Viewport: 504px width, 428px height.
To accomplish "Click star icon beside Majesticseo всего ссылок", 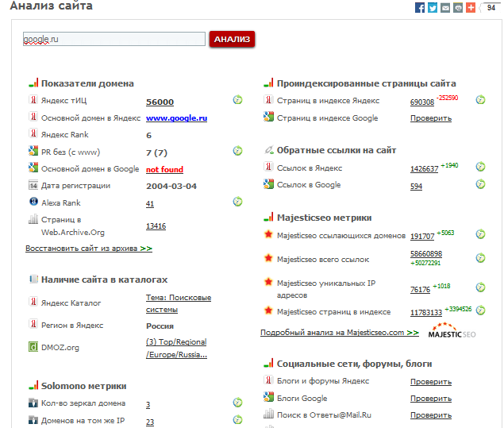I will (x=268, y=258).
